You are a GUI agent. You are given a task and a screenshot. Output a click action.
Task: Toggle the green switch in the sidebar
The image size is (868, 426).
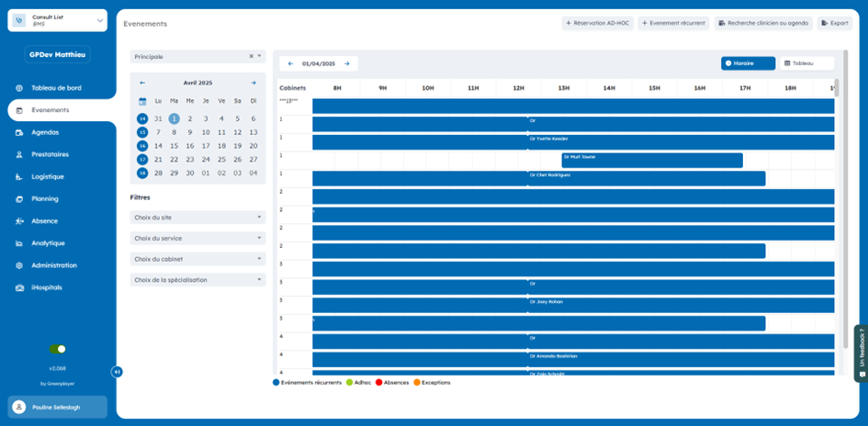58,349
